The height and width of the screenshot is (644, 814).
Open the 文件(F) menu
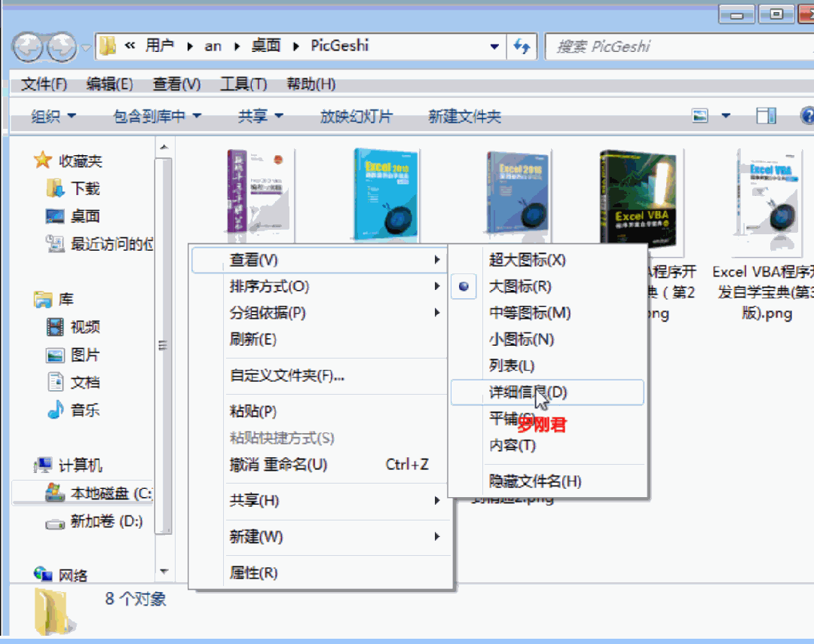[x=44, y=84]
